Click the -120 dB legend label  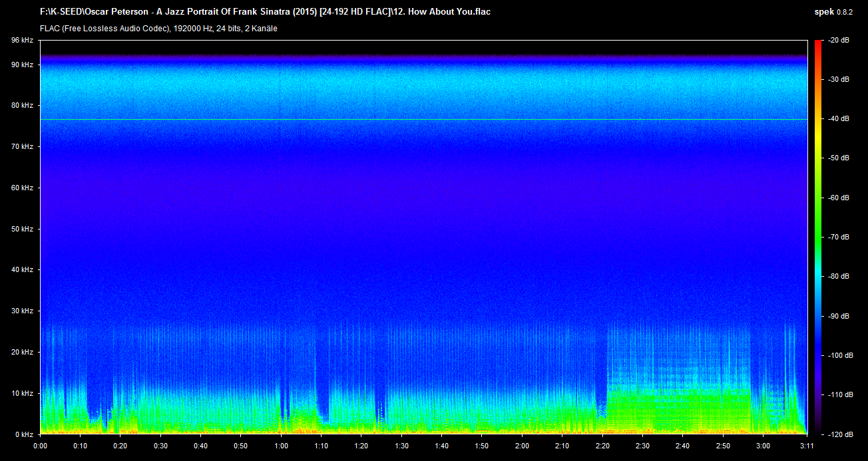(x=837, y=434)
